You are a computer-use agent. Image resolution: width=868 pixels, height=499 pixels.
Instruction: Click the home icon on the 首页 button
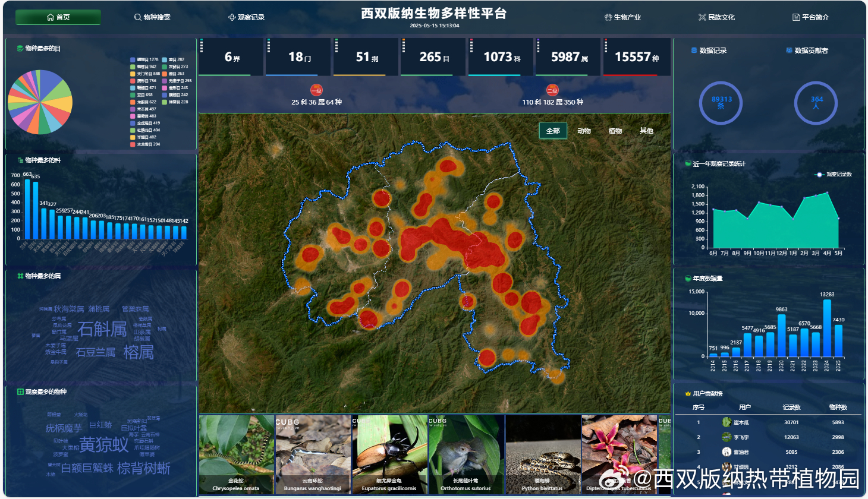[x=51, y=17]
